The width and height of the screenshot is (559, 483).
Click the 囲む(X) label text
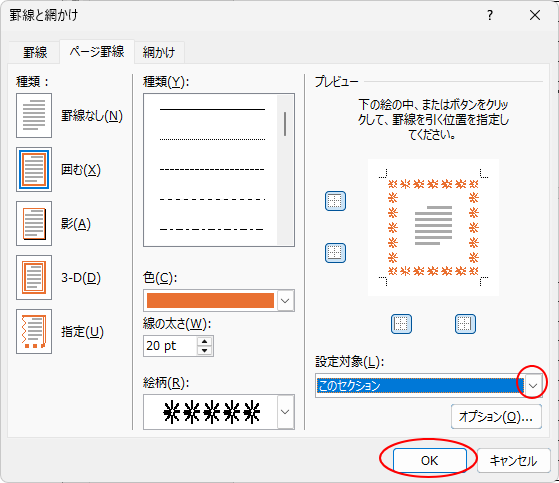point(81,170)
